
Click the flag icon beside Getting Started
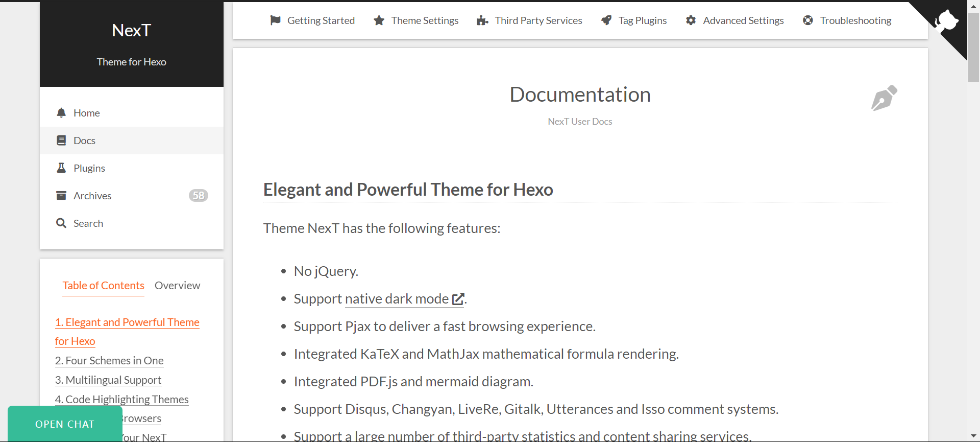[275, 20]
